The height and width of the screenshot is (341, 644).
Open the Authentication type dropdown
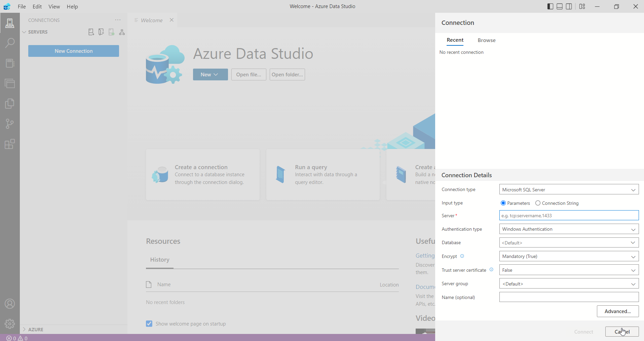[569, 229]
